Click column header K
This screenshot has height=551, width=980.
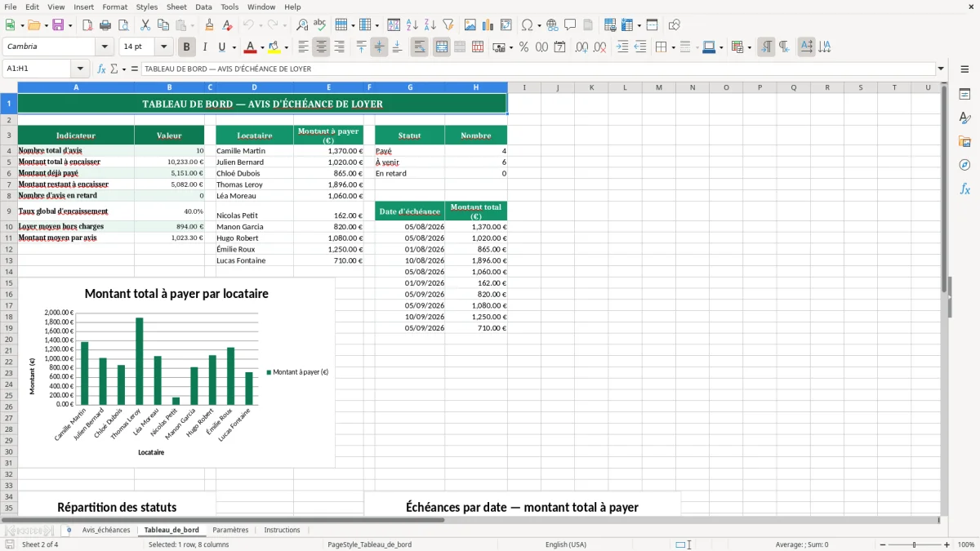(x=591, y=87)
